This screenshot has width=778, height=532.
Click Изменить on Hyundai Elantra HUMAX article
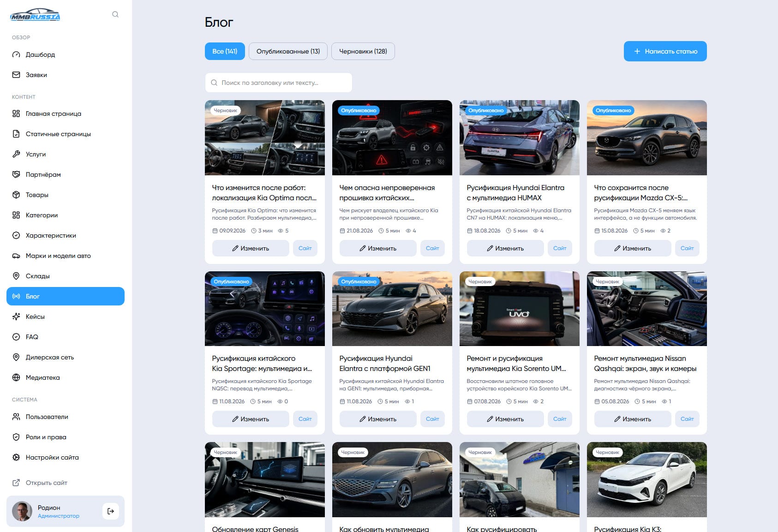(x=505, y=248)
